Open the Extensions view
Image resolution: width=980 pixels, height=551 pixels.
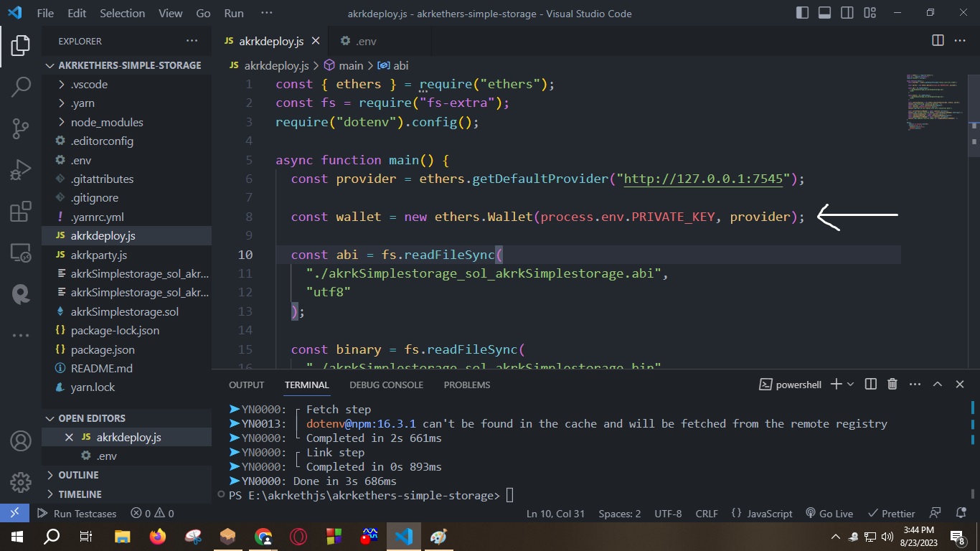[21, 211]
